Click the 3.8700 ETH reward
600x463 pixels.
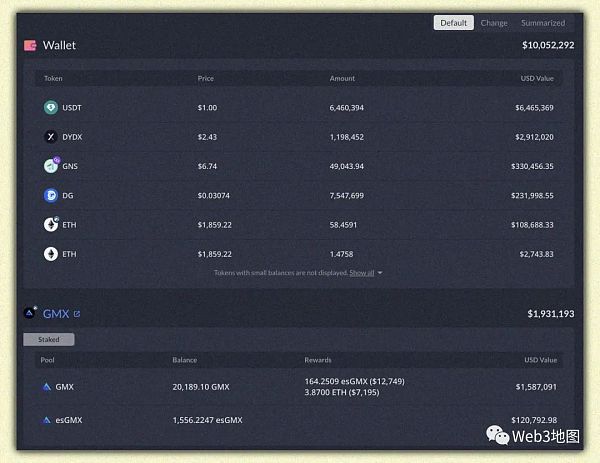342,392
